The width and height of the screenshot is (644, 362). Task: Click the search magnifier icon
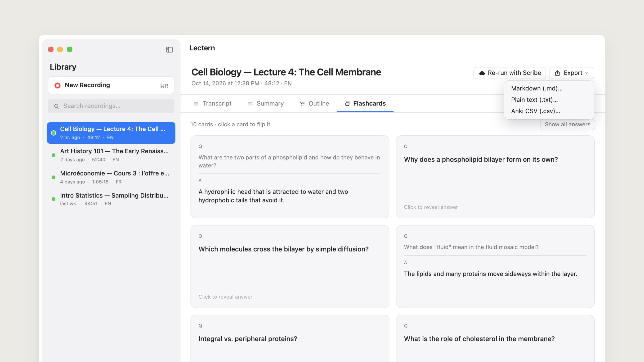point(57,106)
